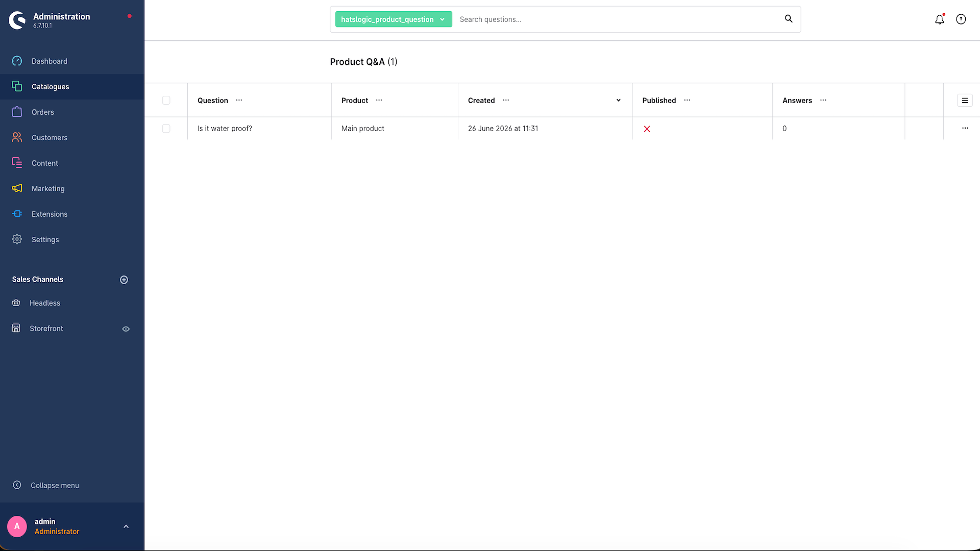Tick the checkbox for 'Is it water proof?'
This screenshot has height=551, width=980.
point(166,129)
